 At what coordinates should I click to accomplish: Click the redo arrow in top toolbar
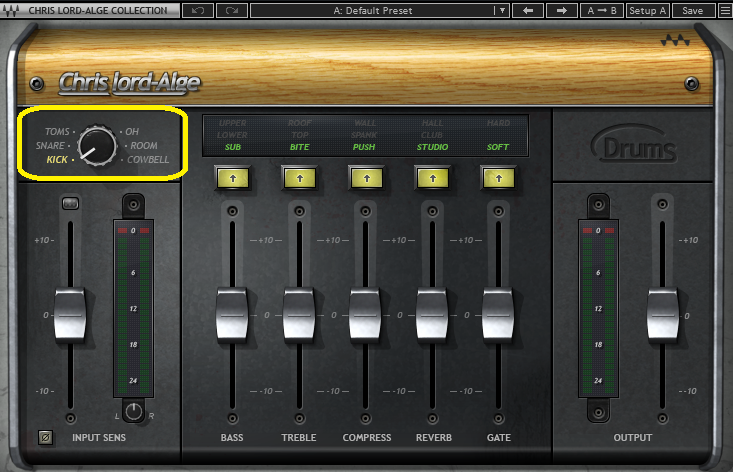(x=232, y=10)
